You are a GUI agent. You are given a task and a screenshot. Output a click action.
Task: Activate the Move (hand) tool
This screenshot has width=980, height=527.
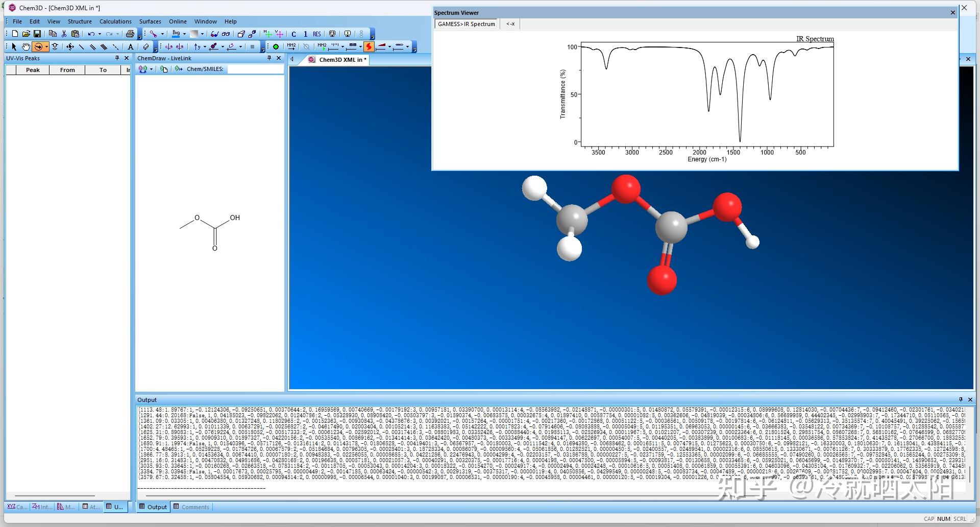click(x=26, y=46)
